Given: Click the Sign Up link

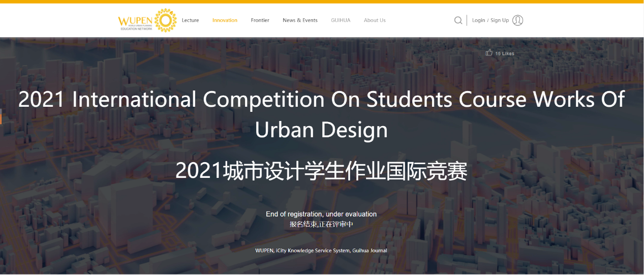Looking at the screenshot, I should (499, 20).
